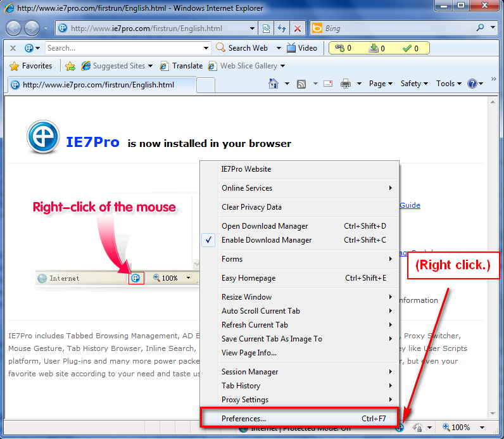Click the download counter icon
This screenshot has height=439, width=504.
[x=374, y=48]
